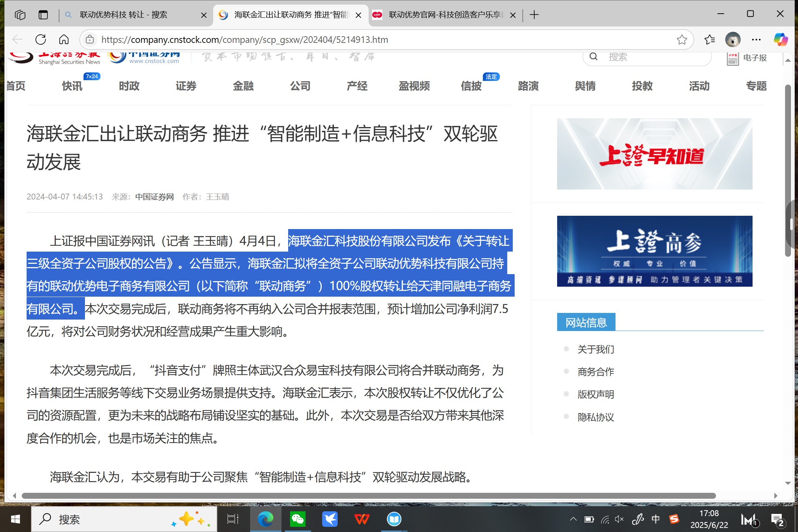Open the 产经 nav section
The height and width of the screenshot is (532, 798).
[357, 86]
